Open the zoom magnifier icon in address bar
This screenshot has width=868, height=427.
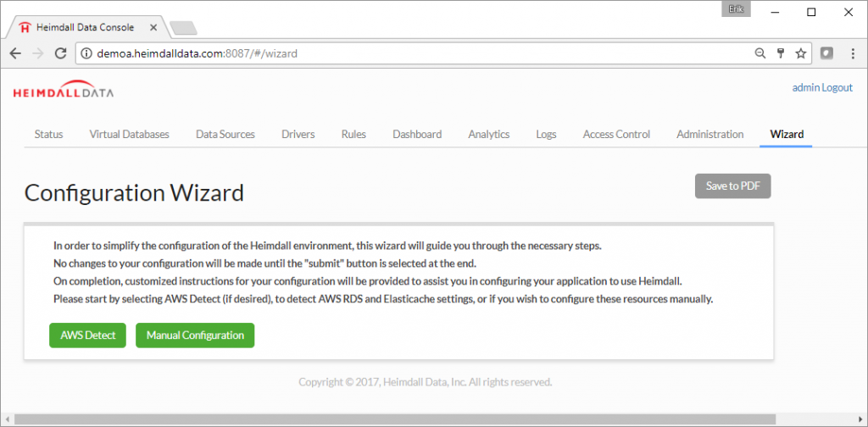click(x=760, y=53)
